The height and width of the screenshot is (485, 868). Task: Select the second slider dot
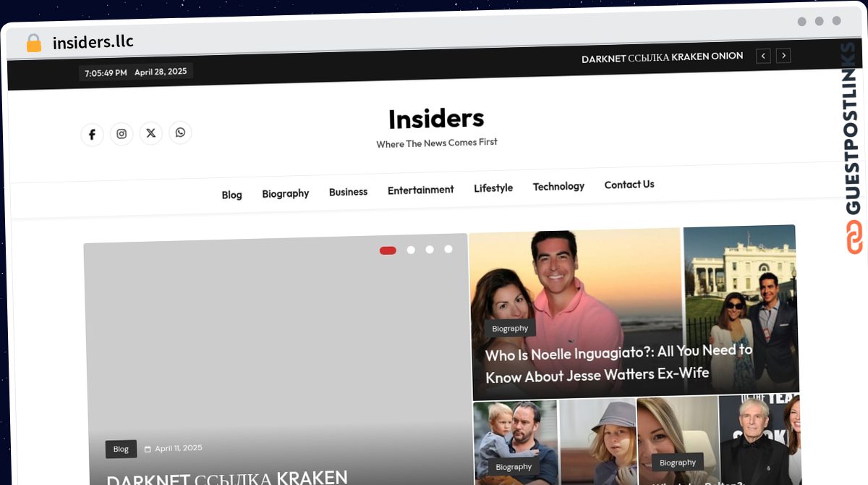pyautogui.click(x=411, y=250)
